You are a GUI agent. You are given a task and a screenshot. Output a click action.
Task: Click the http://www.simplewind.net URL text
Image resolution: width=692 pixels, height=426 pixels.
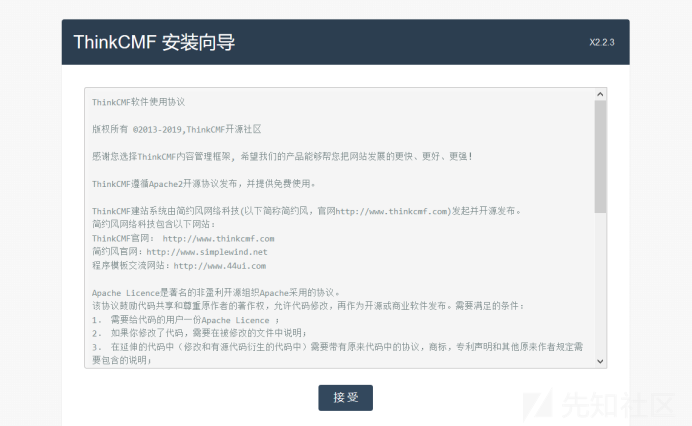[207, 252]
